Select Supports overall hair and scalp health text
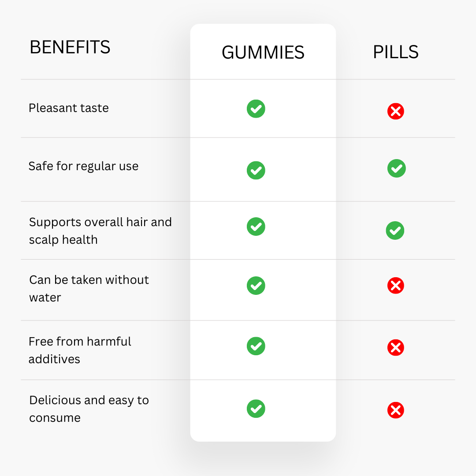 [x=100, y=231]
